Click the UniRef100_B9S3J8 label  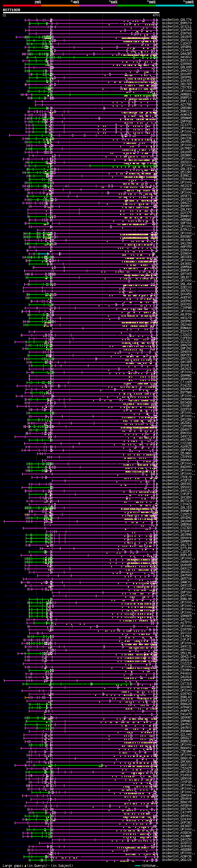(177, 61)
